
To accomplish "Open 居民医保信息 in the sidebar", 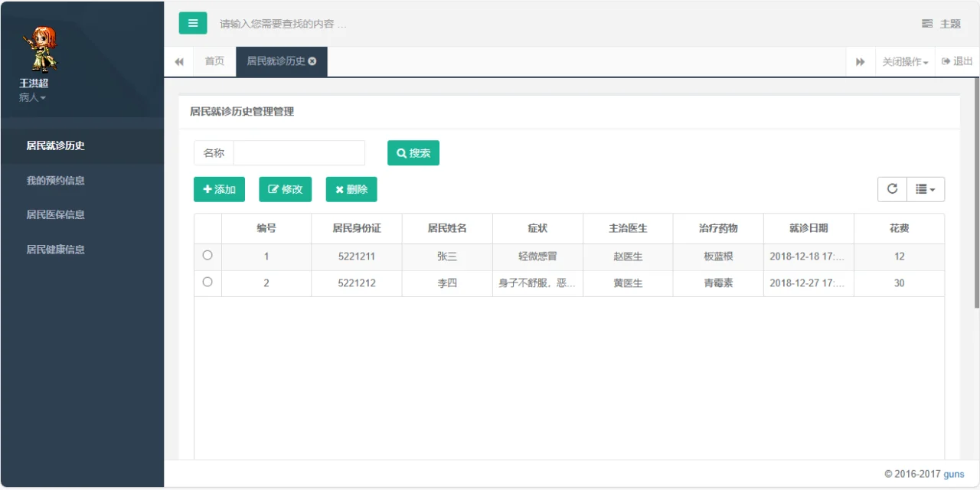I will click(x=55, y=215).
